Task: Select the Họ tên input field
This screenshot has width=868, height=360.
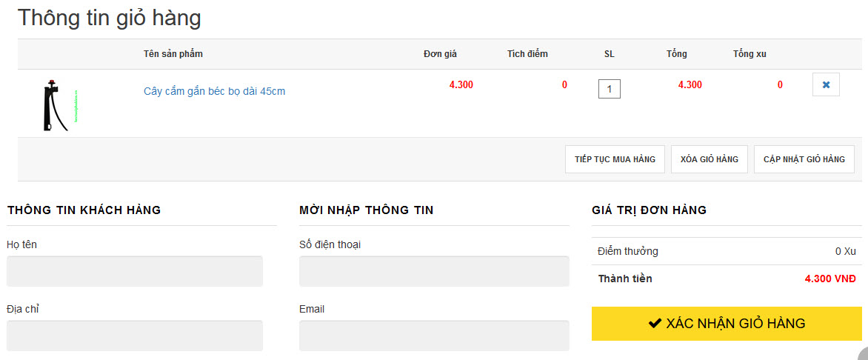Action: click(135, 271)
